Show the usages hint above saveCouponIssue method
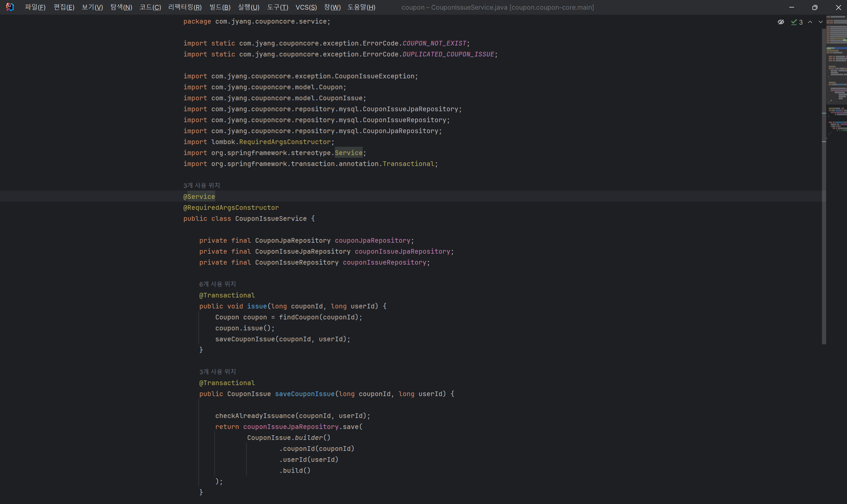Image resolution: width=847 pixels, height=504 pixels. (x=218, y=372)
